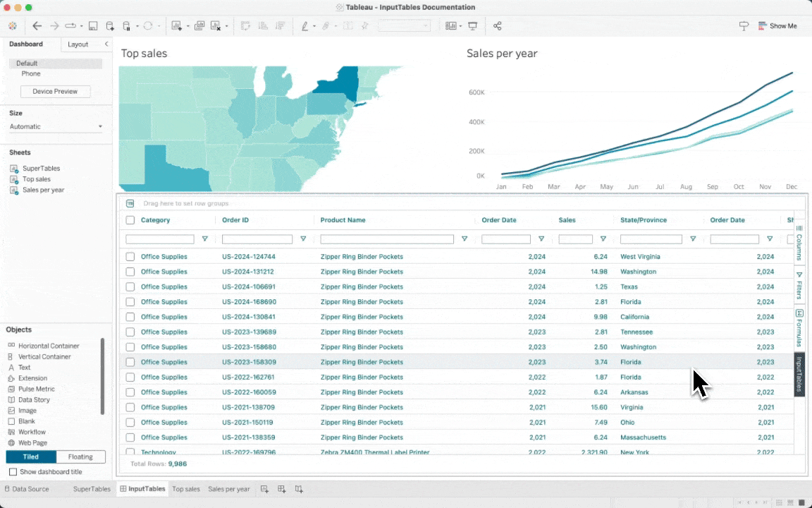
Task: Click the Add new data source icon
Action: point(110,26)
